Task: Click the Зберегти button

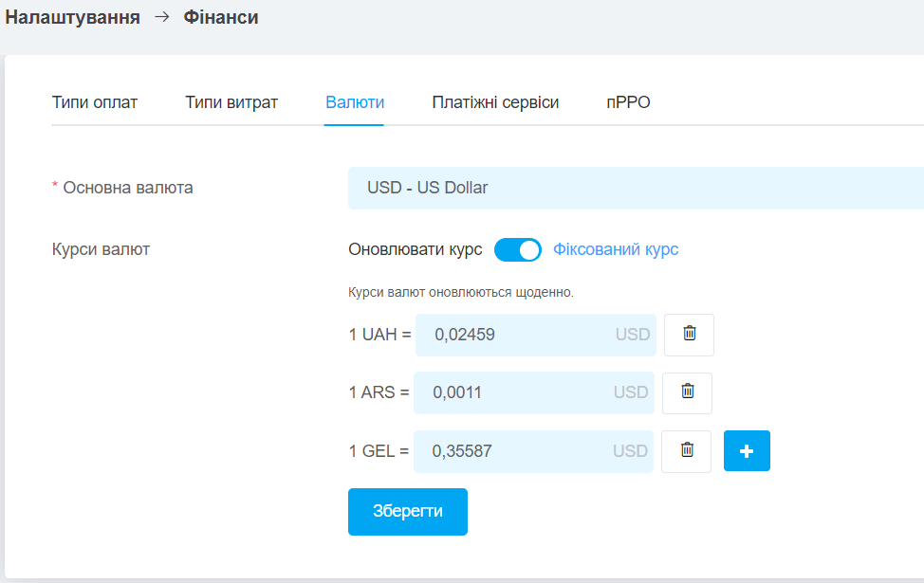Action: pos(408,512)
